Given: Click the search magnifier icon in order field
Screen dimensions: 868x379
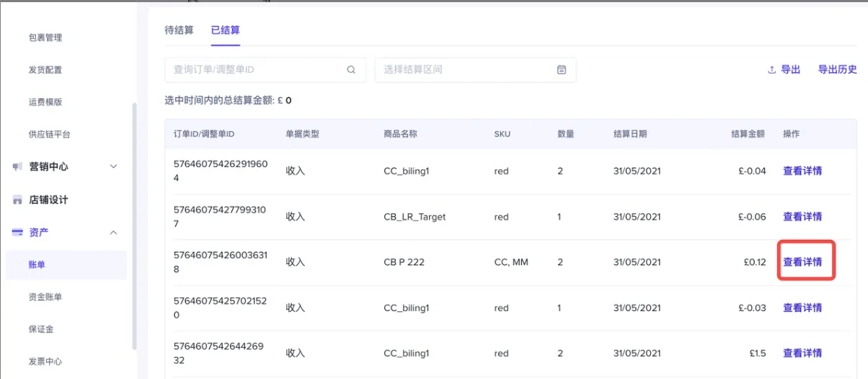Looking at the screenshot, I should [x=351, y=70].
